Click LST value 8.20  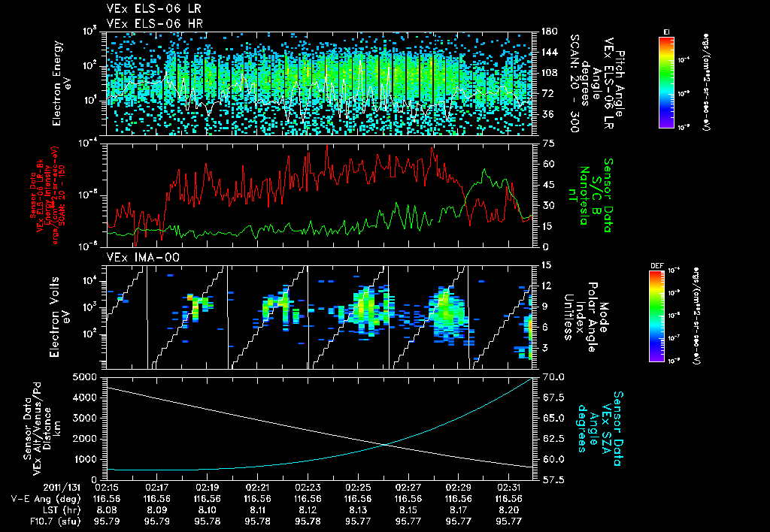pos(509,510)
